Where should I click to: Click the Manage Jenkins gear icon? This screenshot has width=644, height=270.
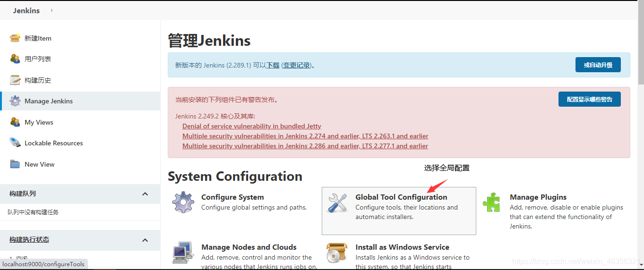[x=15, y=101]
